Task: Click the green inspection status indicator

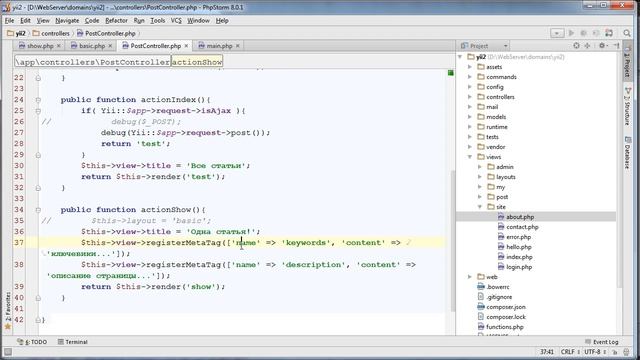Action: click(x=451, y=73)
